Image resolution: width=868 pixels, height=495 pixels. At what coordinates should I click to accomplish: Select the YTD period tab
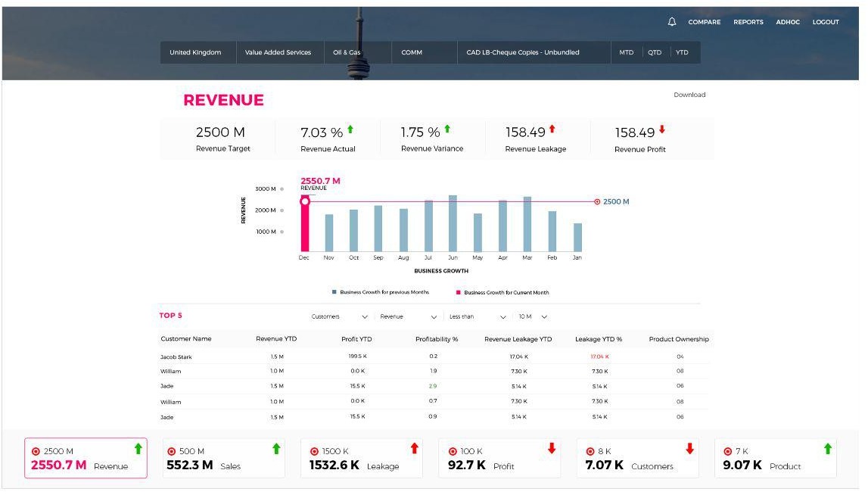(x=682, y=52)
